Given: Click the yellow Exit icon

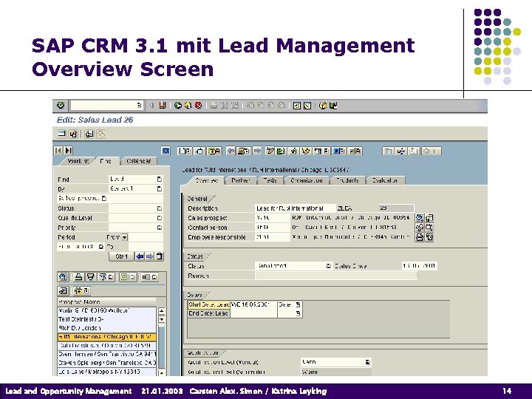Looking at the screenshot, I should click(188, 106).
